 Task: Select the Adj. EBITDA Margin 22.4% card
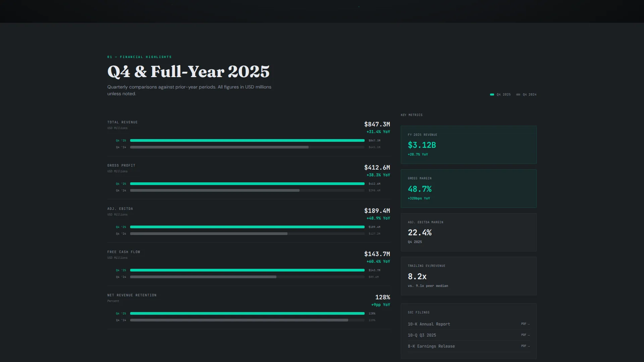coord(469,232)
